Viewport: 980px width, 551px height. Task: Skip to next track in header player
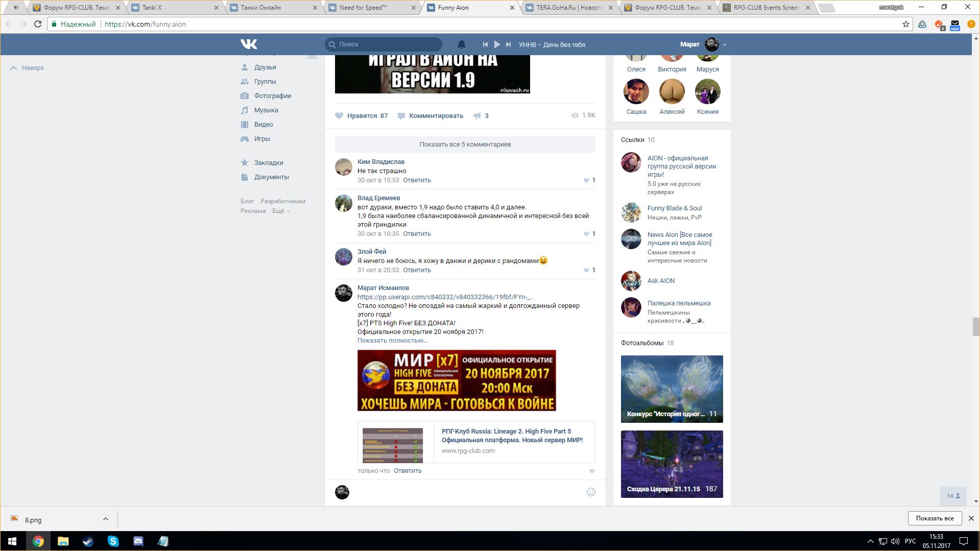(508, 44)
